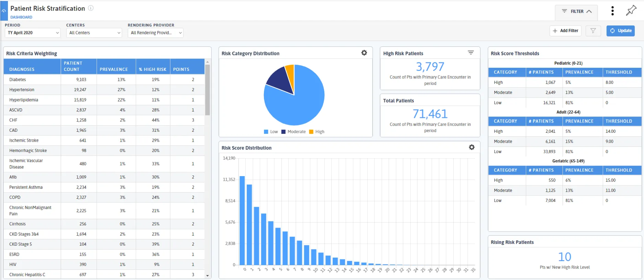
Task: Open the All Centers dropdown
Action: coord(94,33)
